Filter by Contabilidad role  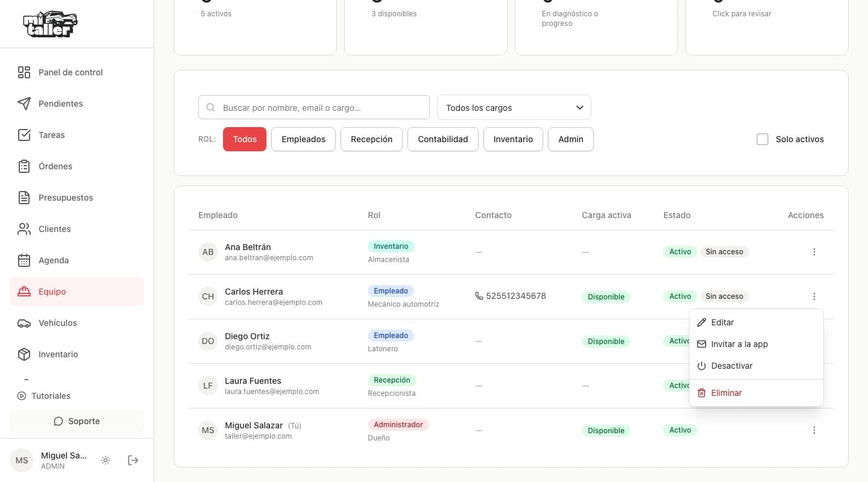click(x=443, y=139)
